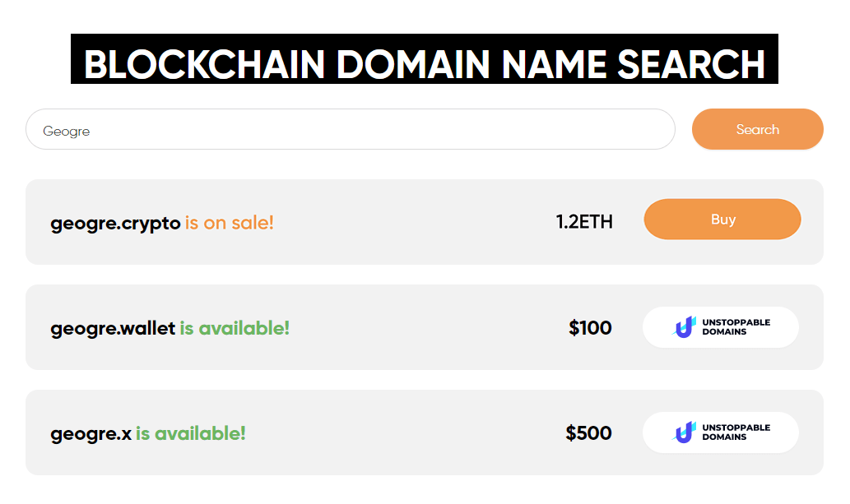Focus the domain search input field
Screen dimensions: 850x504
point(351,129)
